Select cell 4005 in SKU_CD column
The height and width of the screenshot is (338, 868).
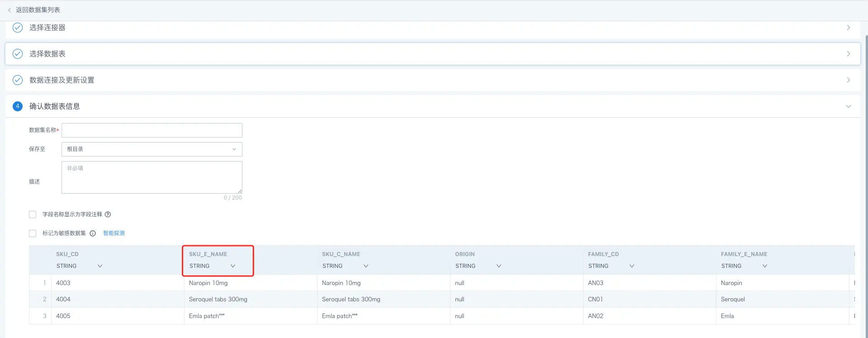click(63, 316)
